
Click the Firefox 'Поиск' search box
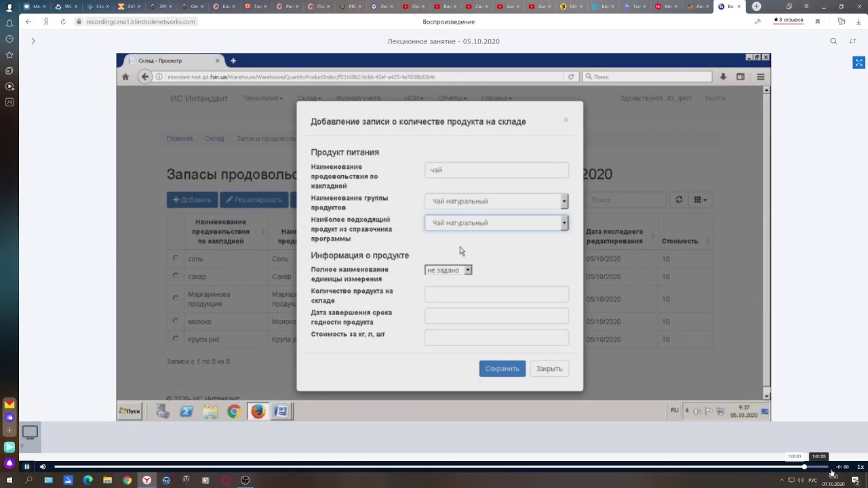tap(647, 77)
